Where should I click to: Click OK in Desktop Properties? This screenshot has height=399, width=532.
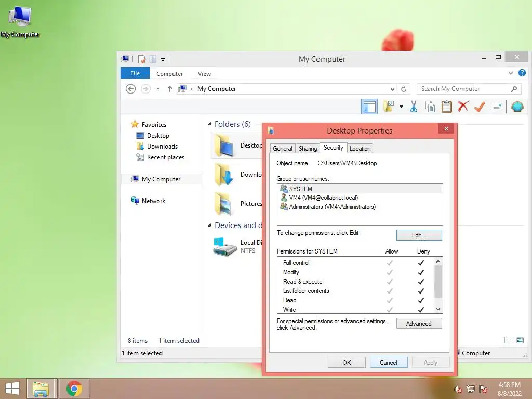tap(347, 362)
